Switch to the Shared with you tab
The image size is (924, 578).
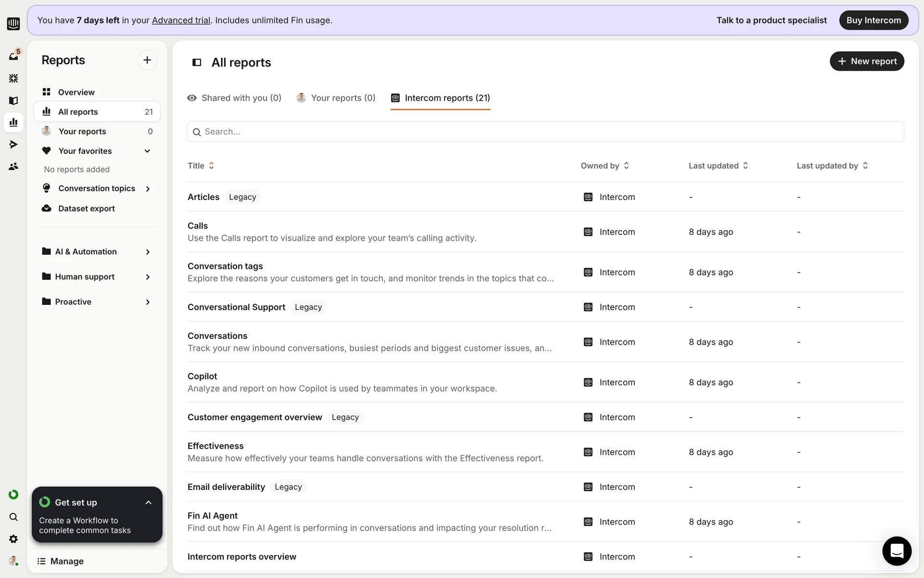coord(234,98)
